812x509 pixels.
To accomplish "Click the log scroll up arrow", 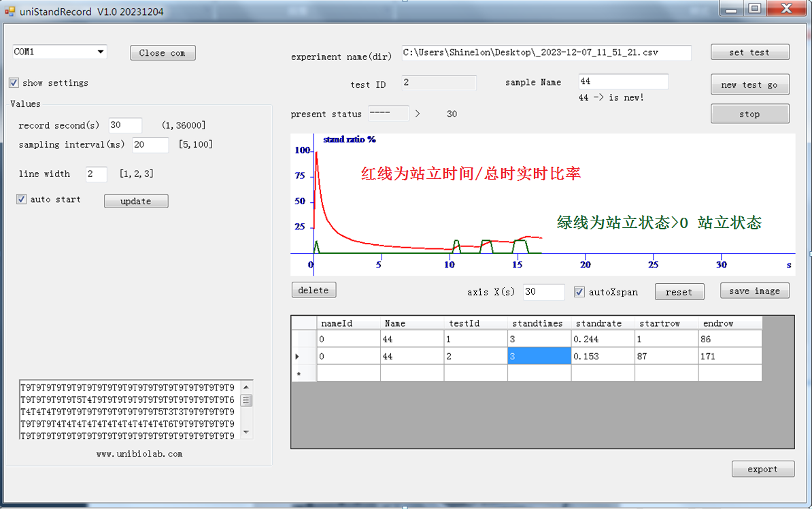I will [246, 387].
